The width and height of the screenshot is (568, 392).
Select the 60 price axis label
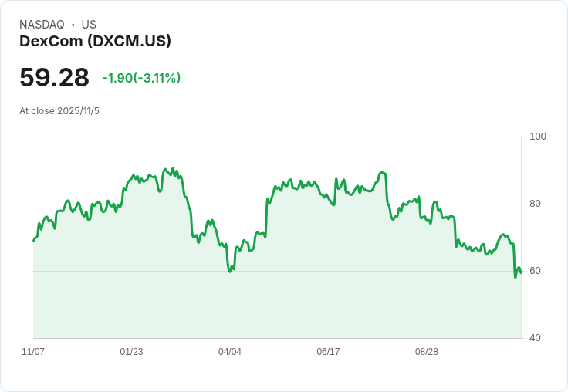[x=535, y=271]
